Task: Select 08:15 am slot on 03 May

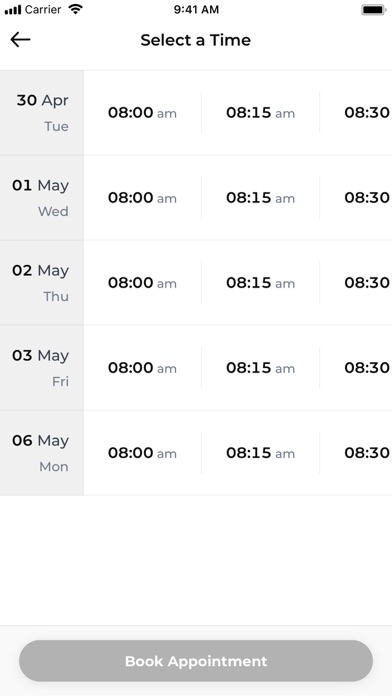Action: 261,368
